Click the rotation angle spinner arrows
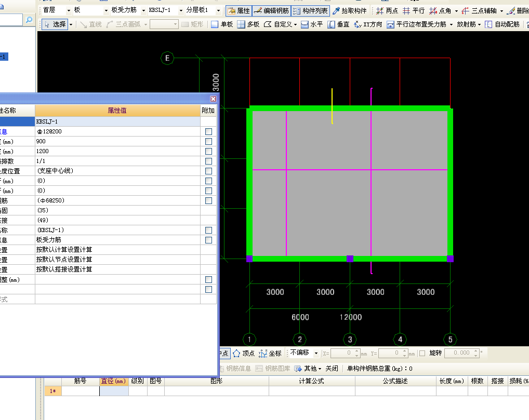The image size is (529, 420). coord(475,353)
